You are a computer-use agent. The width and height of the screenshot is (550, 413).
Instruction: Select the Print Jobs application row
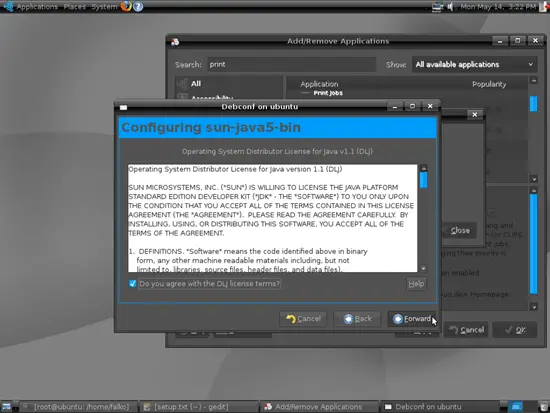(328, 93)
